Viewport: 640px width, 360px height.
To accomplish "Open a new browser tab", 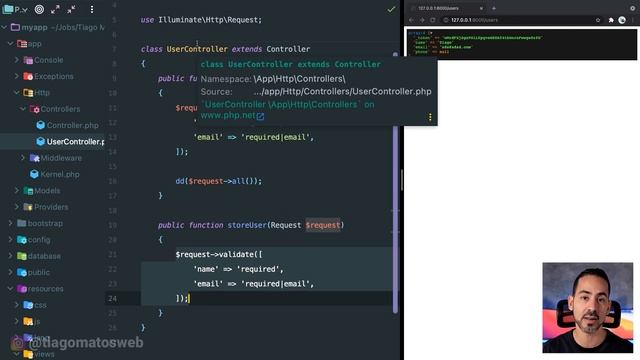I will point(494,8).
